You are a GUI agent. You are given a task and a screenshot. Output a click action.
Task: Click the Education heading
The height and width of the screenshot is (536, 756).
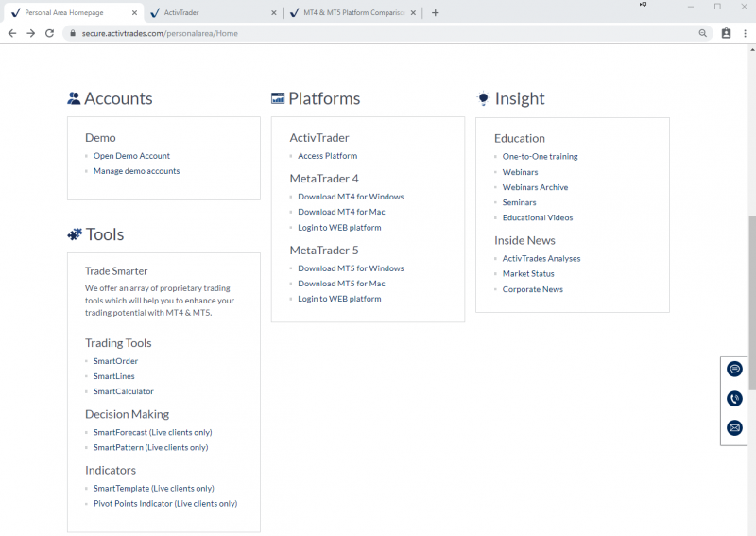(520, 138)
